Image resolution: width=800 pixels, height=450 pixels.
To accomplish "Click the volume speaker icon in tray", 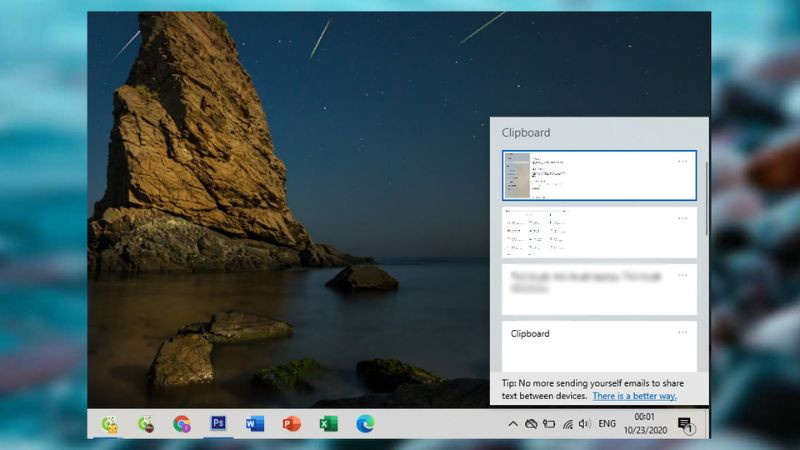I will (584, 424).
